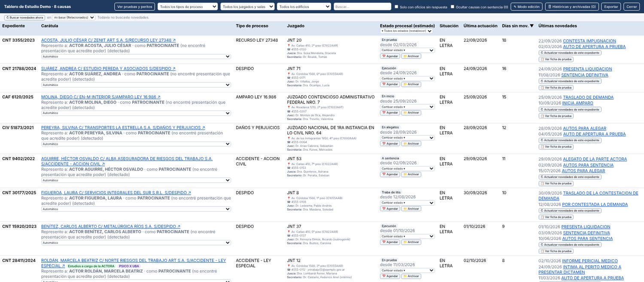The width and height of the screenshot is (644, 282).
Task: Open INFORME PERICIAL MEDICO link
Action: tap(589, 261)
